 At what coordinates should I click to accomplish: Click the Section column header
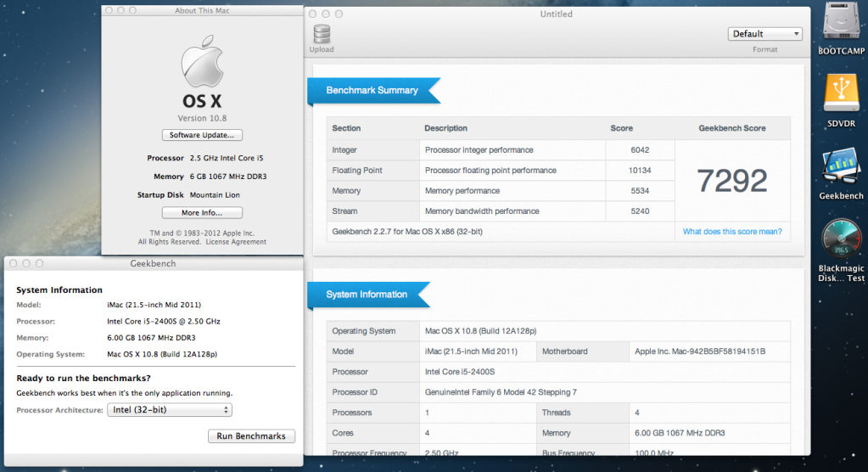point(346,128)
